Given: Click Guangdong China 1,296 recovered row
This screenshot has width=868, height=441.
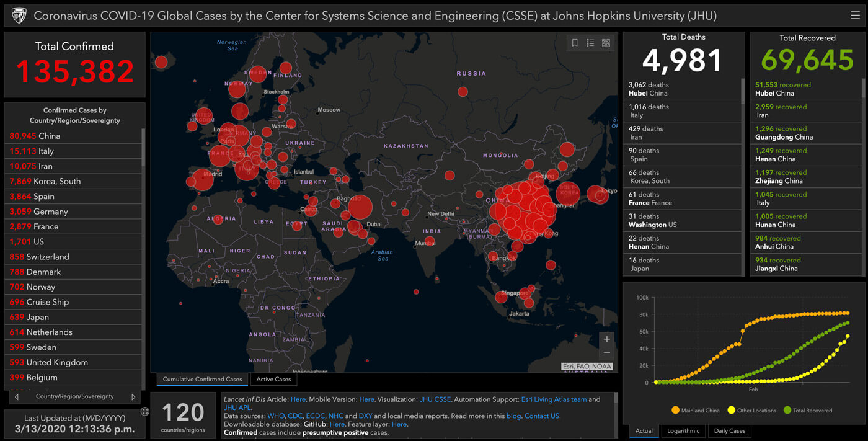Looking at the screenshot, I should pyautogui.click(x=806, y=133).
